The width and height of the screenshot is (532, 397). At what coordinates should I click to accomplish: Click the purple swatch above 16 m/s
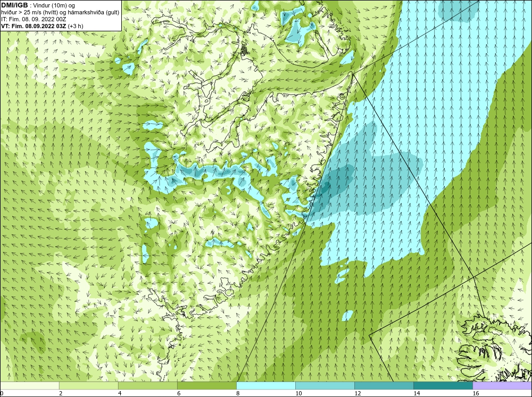[502, 385]
